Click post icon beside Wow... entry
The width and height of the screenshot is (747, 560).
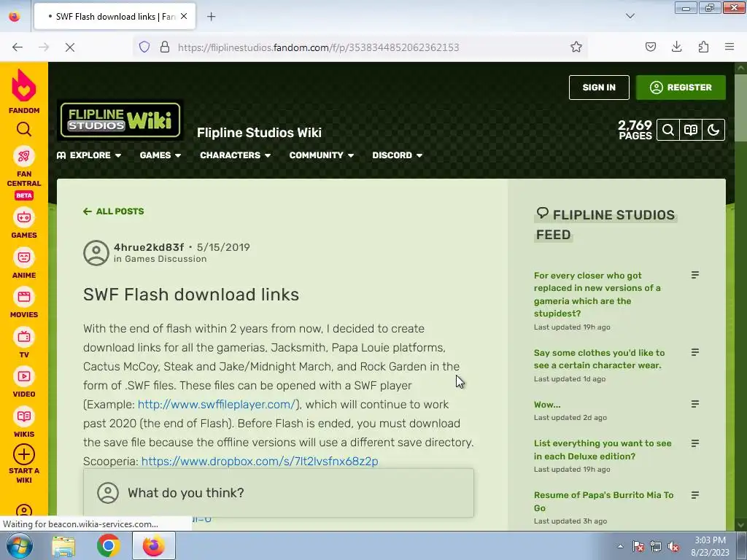coord(695,404)
